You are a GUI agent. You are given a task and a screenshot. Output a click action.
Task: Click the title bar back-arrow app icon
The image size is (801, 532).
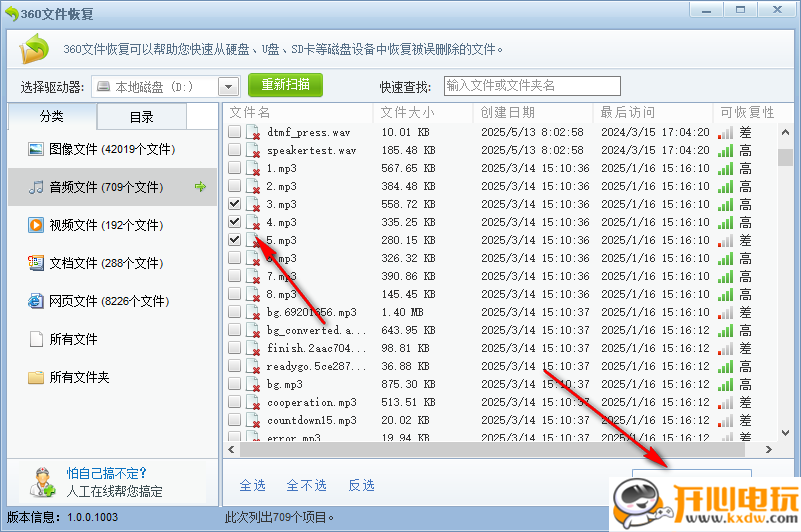[x=11, y=14]
